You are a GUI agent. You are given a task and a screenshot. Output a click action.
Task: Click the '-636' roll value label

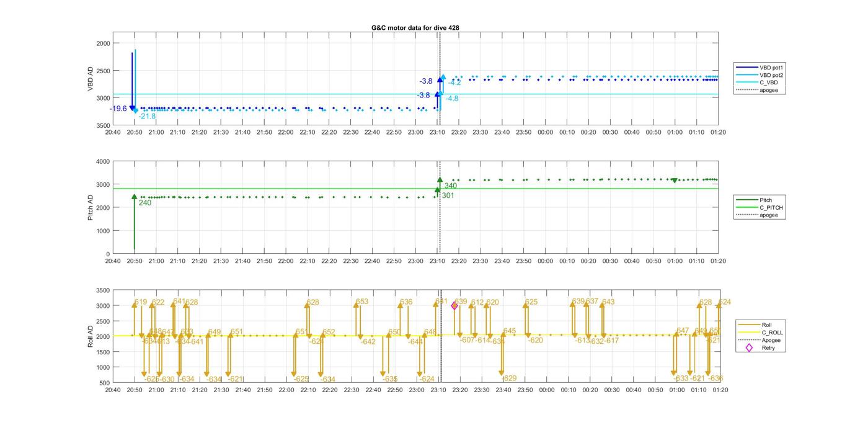click(715, 378)
